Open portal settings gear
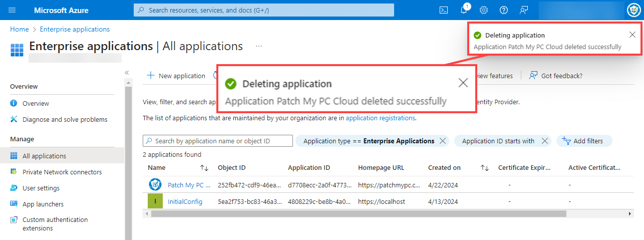Screen dimensions: 644x240 (484, 10)
